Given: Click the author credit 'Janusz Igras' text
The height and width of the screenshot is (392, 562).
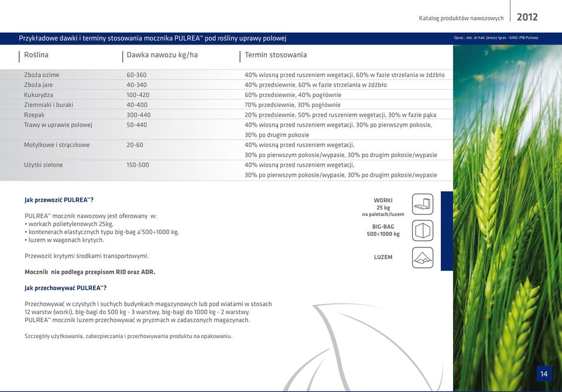Looking at the screenshot, I should (x=496, y=37).
